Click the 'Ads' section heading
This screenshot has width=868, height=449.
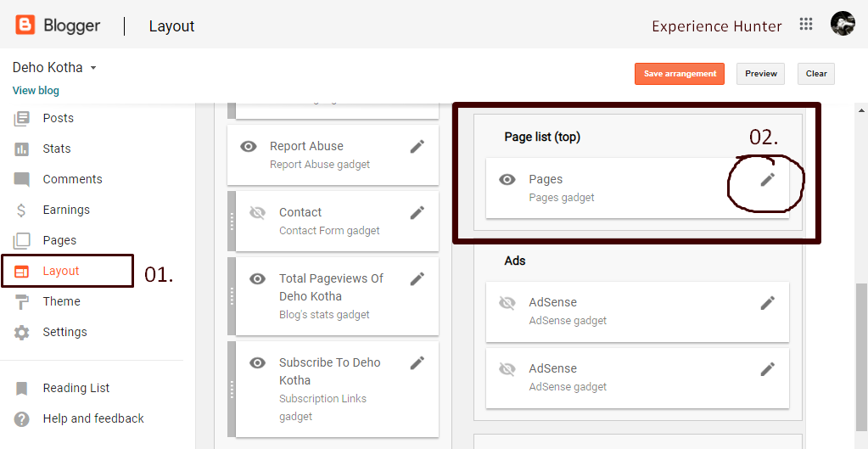[x=515, y=261]
